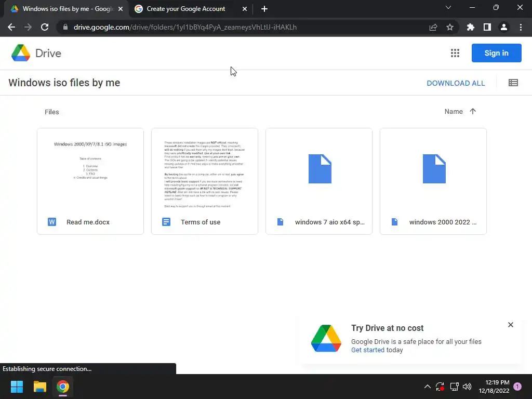Click the Terms of use file name

(x=201, y=222)
